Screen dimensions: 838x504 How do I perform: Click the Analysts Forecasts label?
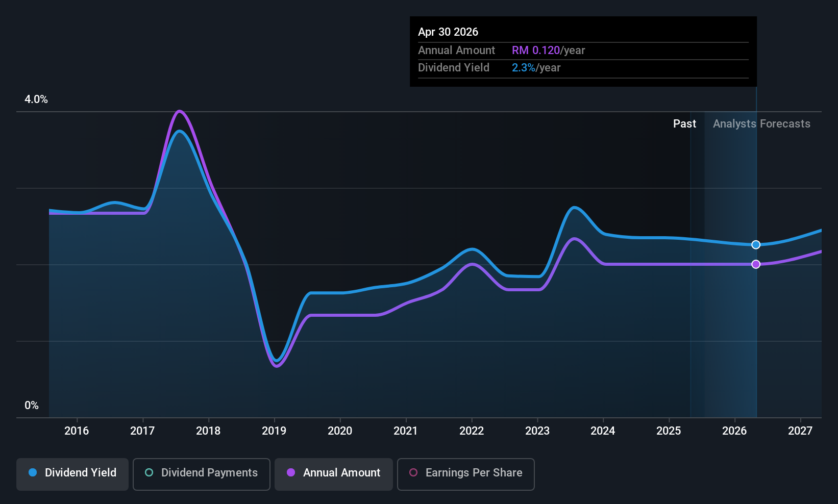pyautogui.click(x=761, y=124)
